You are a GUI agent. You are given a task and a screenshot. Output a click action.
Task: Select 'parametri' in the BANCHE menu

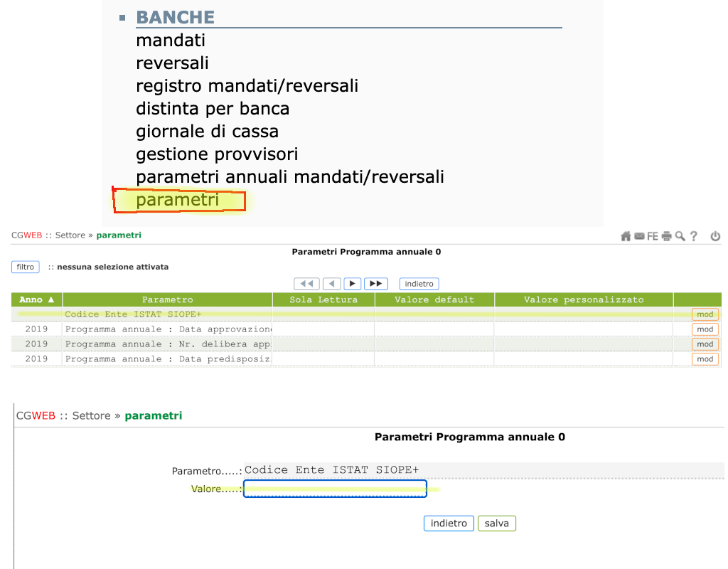[178, 201]
